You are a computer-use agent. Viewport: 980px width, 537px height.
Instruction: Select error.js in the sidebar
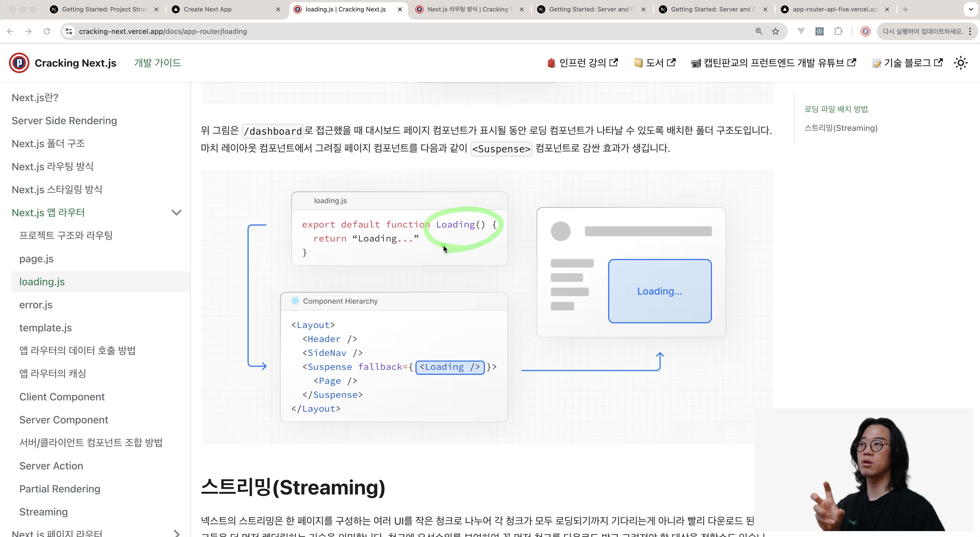point(36,305)
